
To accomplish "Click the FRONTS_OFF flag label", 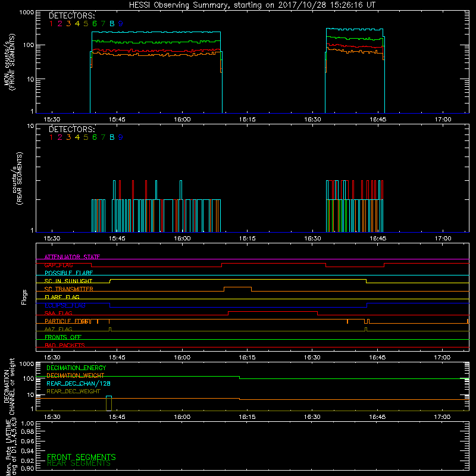I will pyautogui.click(x=63, y=337).
